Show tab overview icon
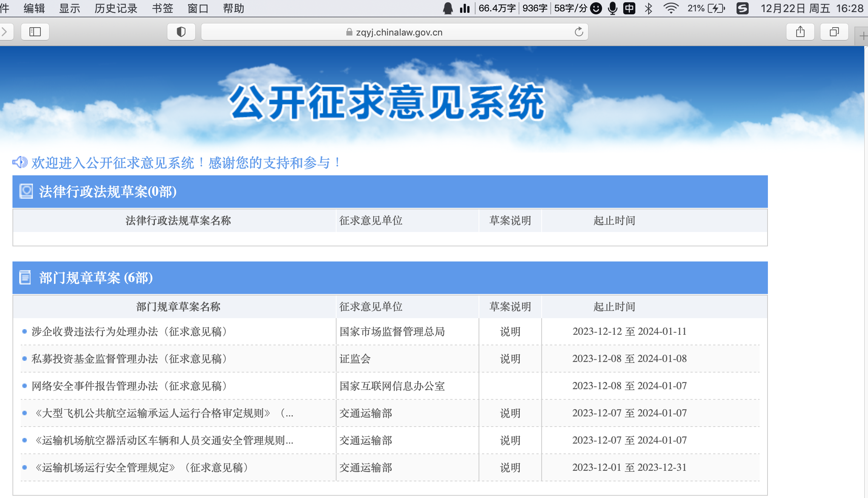This screenshot has width=868, height=498. point(834,32)
